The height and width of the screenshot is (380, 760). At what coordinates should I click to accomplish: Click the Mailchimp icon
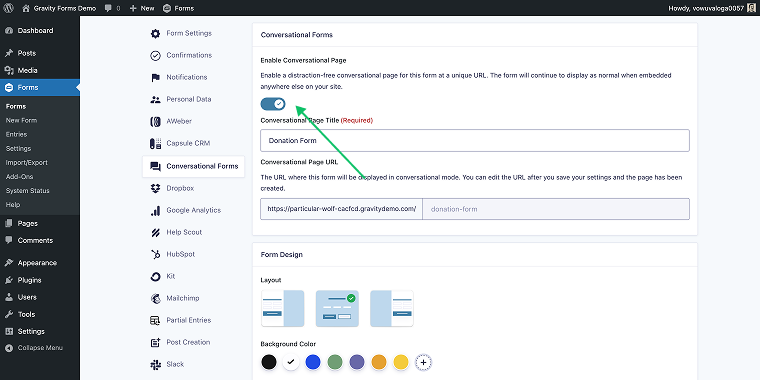pyautogui.click(x=155, y=298)
